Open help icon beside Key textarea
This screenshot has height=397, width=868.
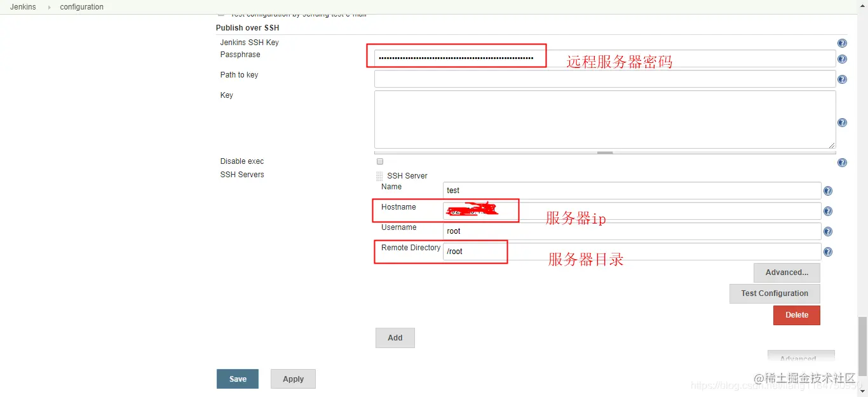pos(842,123)
